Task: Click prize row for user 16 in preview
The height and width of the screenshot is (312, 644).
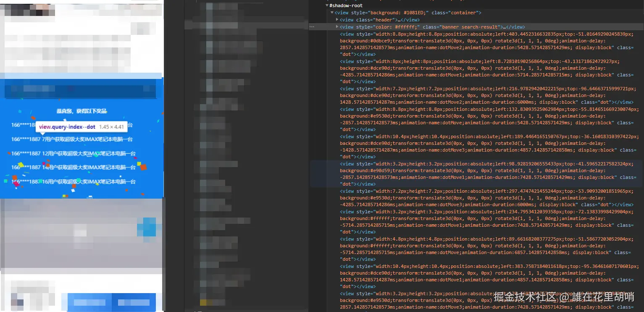Action: (74, 182)
